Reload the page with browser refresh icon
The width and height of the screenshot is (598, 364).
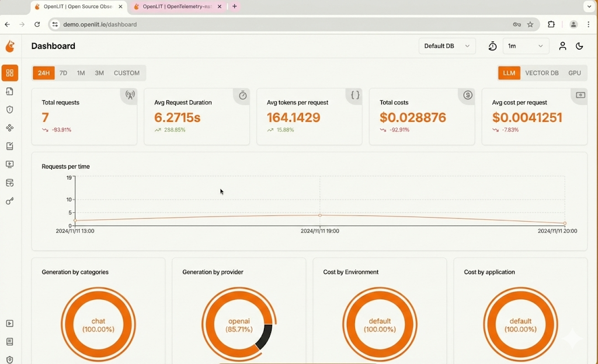(x=37, y=24)
